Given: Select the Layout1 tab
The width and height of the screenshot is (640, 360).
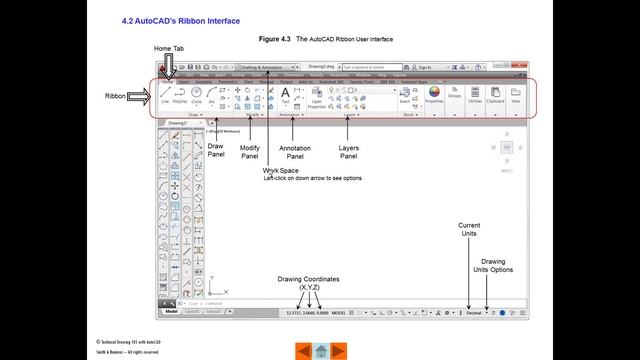Looking at the screenshot, I should pos(192,311).
